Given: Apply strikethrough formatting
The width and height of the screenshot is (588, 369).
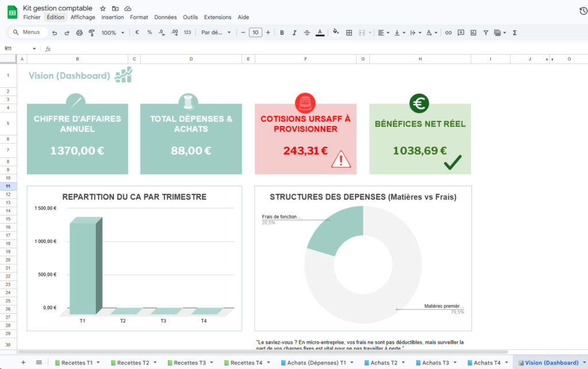Looking at the screenshot, I should pos(306,33).
